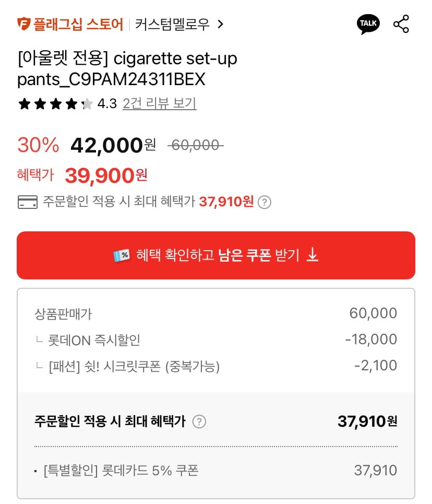
Task: Tap the orange flagship store shield logo
Action: tap(24, 24)
